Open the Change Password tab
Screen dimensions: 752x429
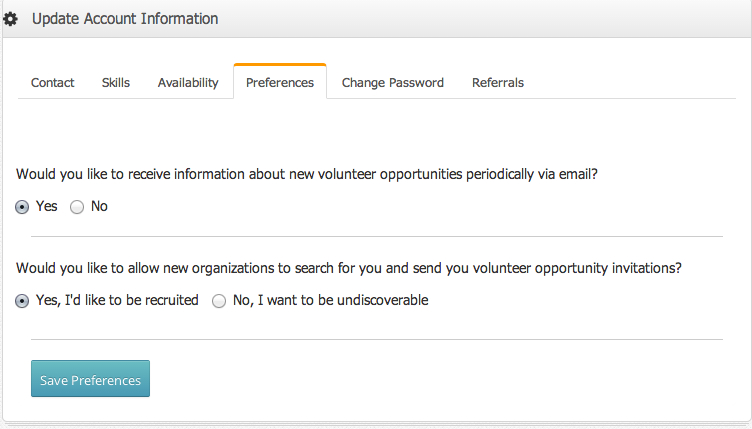point(393,82)
